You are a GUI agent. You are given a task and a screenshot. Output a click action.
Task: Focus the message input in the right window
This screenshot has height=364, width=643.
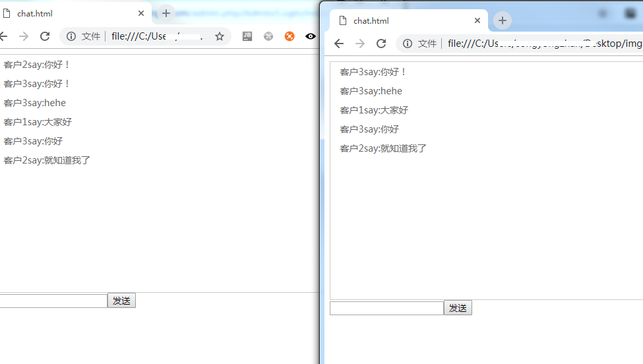click(x=386, y=308)
